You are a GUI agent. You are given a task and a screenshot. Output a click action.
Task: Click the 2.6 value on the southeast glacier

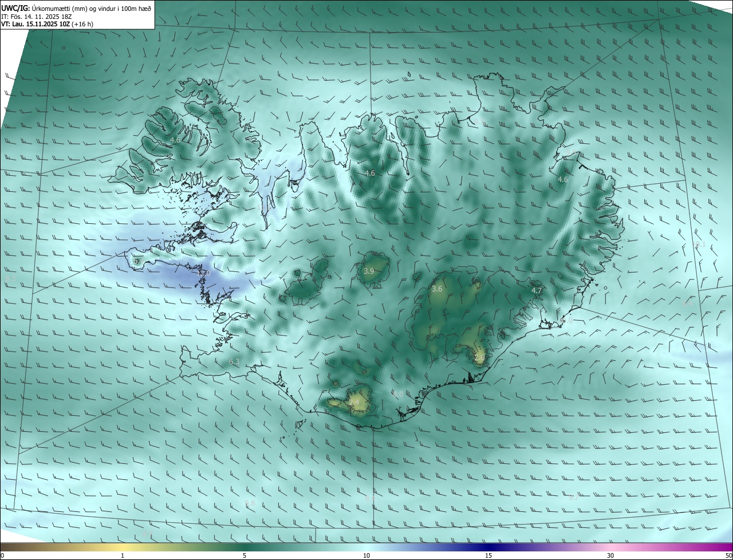click(480, 358)
